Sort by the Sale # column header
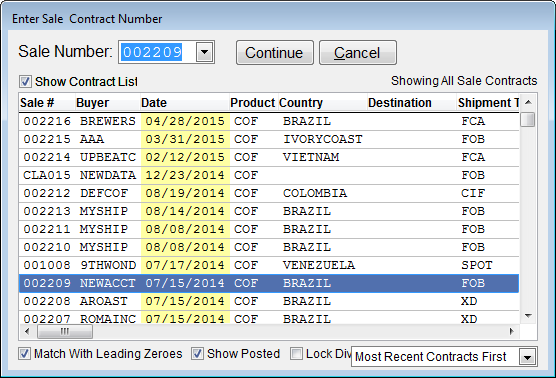This screenshot has width=556, height=378. pos(46,103)
